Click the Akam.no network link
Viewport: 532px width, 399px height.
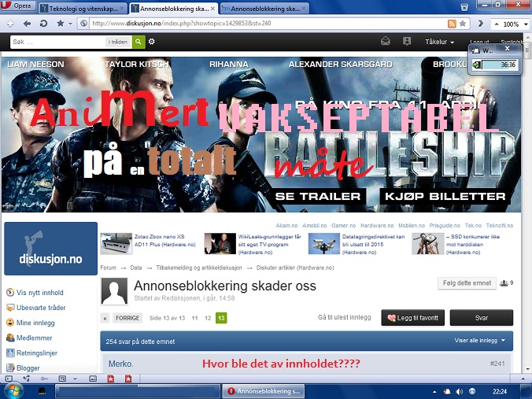[x=286, y=225]
